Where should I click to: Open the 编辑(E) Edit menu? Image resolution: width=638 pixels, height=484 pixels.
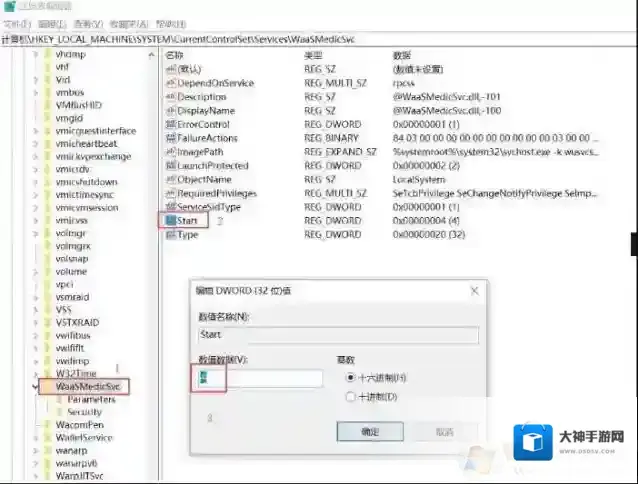52,24
